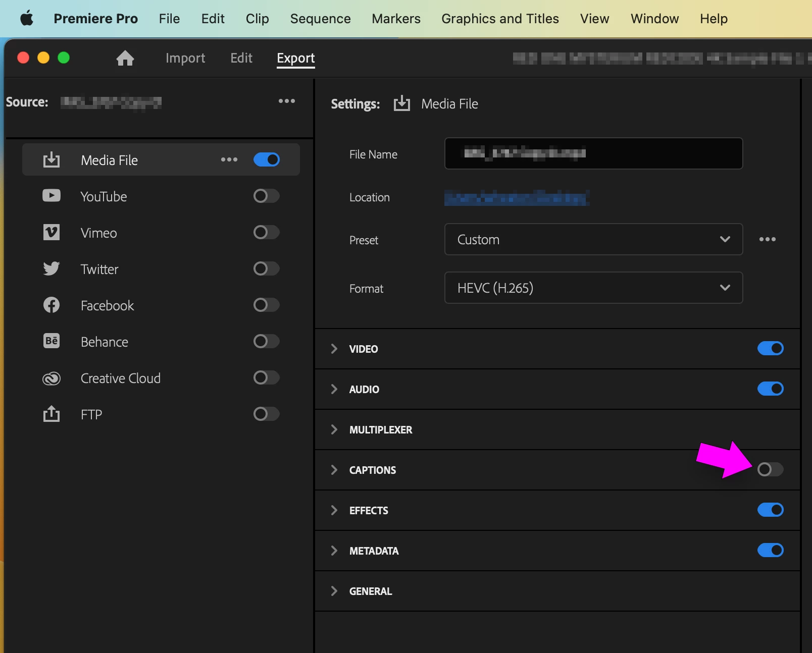Screen dimensions: 812x653
Task: Open the Help menu
Action: 714,19
